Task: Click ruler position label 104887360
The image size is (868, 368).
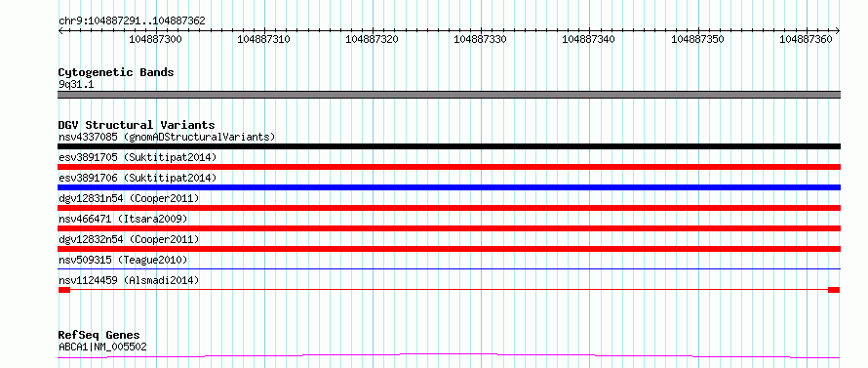Action: tap(806, 40)
